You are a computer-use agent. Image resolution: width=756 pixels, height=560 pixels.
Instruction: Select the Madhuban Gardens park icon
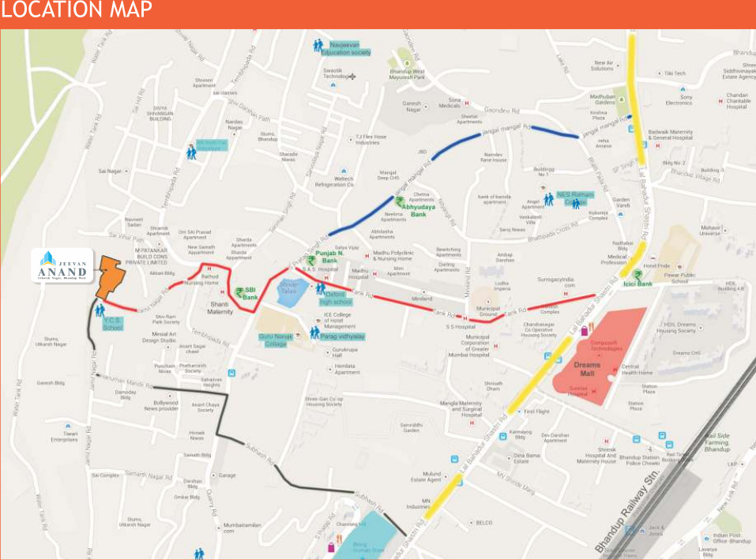pos(622,100)
